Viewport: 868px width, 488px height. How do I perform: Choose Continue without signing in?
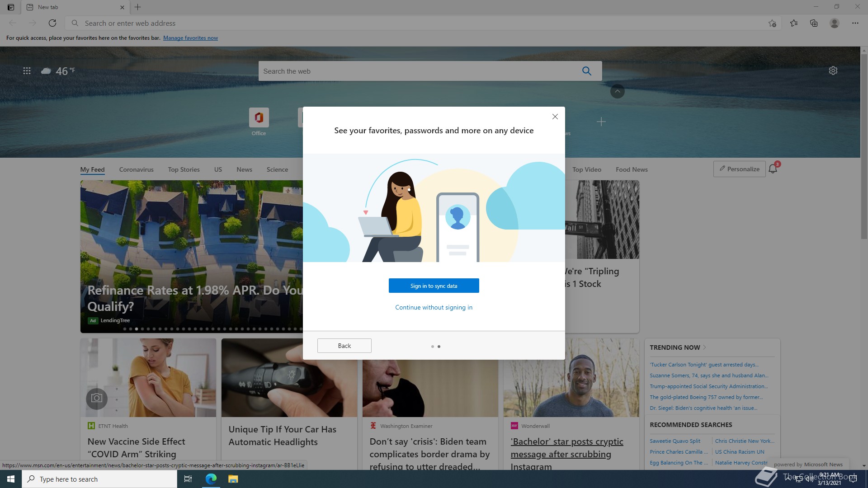[434, 307]
